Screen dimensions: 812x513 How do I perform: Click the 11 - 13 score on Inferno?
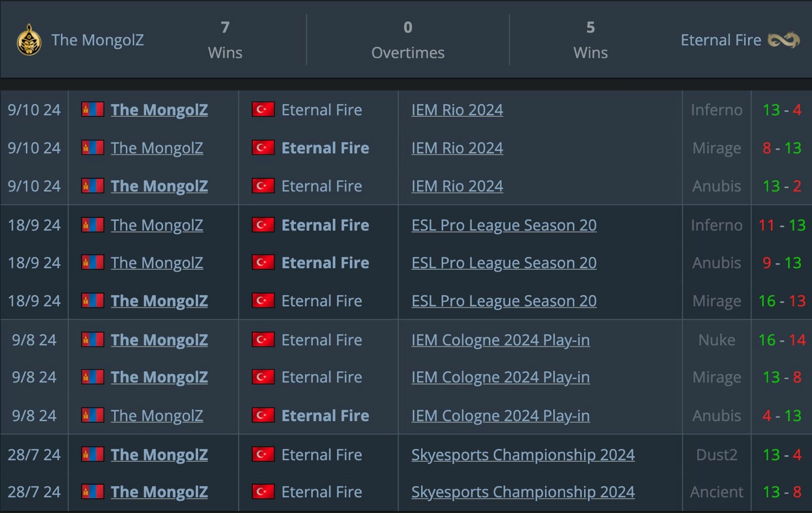[x=782, y=225]
